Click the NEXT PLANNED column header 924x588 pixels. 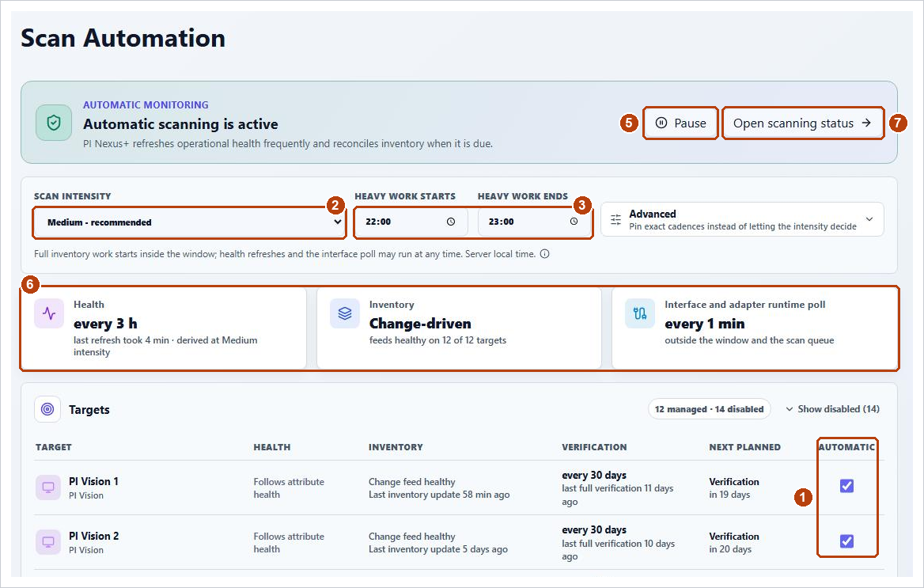[745, 447]
